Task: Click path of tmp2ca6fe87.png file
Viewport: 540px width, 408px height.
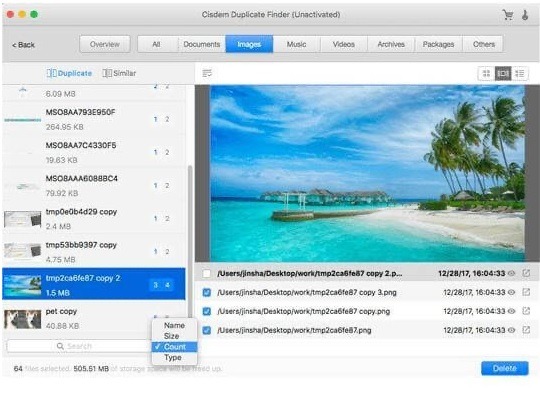Action: pos(294,330)
